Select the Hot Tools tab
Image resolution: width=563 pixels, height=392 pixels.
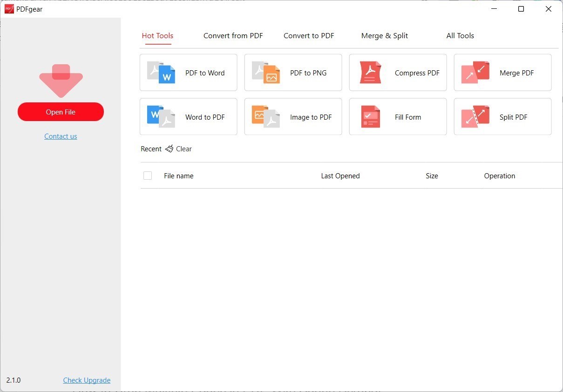pyautogui.click(x=157, y=35)
